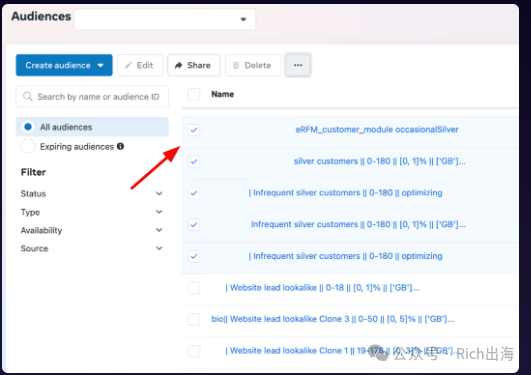Image resolution: width=531 pixels, height=375 pixels.
Task: Open bio Website lead lookalike Clone 3 link
Action: click(333, 319)
